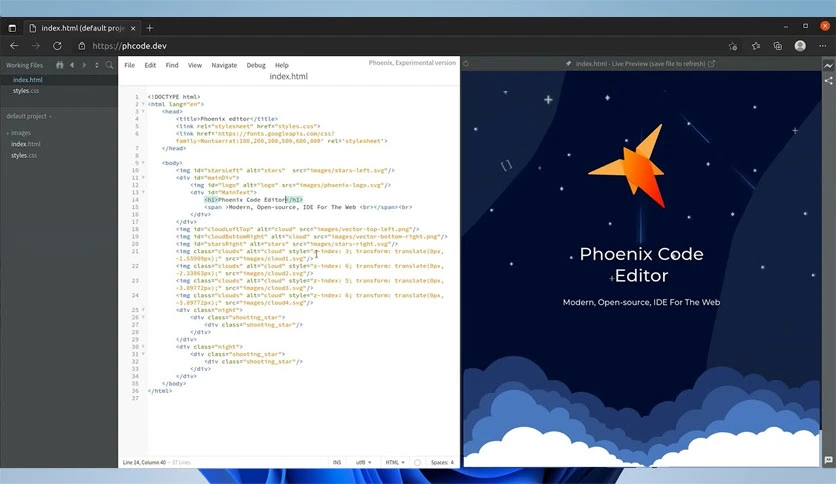Click the DOCTYPE html line in editor
836x484 pixels.
(x=174, y=97)
